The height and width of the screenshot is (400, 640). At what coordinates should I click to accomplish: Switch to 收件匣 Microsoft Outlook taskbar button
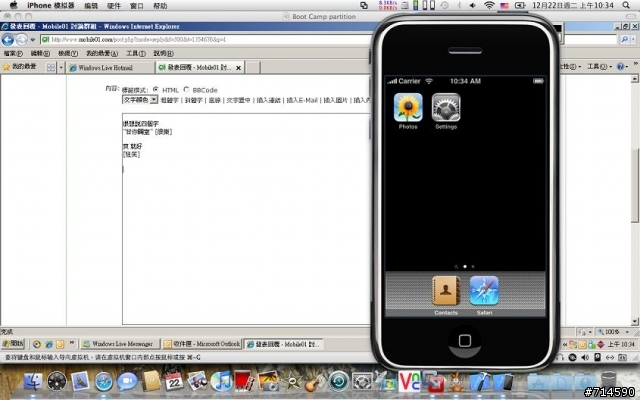click(202, 344)
